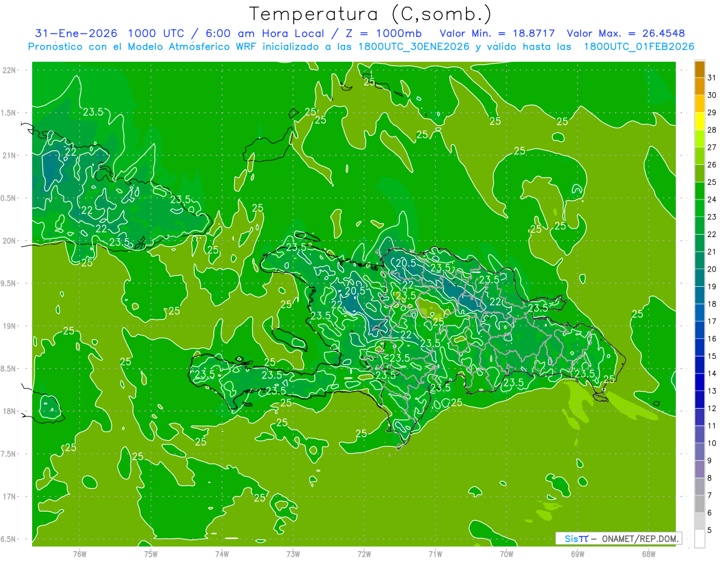Click the "17N" latitude axis label
This screenshot has width=728, height=562.
point(9,497)
